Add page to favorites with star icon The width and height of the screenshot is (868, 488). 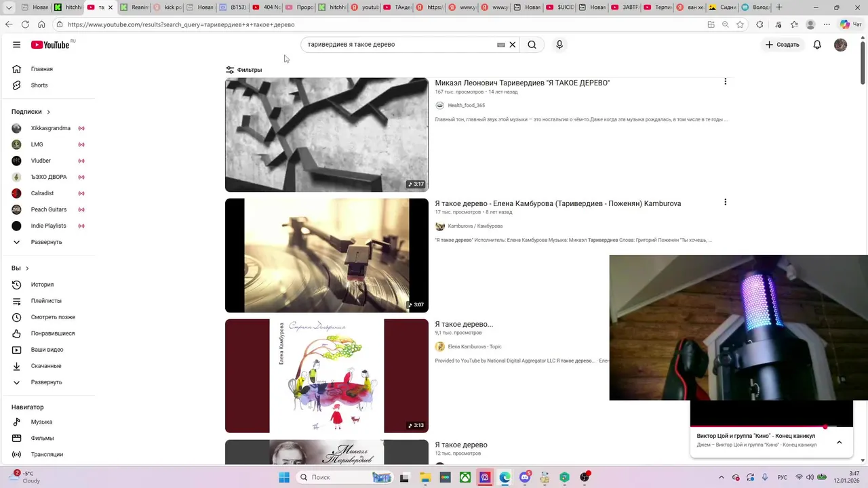pyautogui.click(x=740, y=24)
